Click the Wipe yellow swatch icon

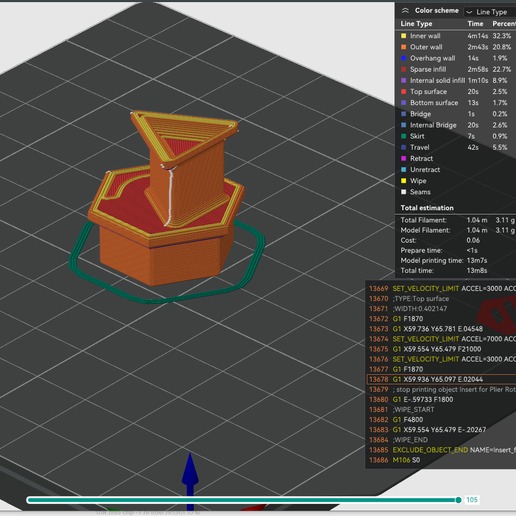[x=404, y=181]
